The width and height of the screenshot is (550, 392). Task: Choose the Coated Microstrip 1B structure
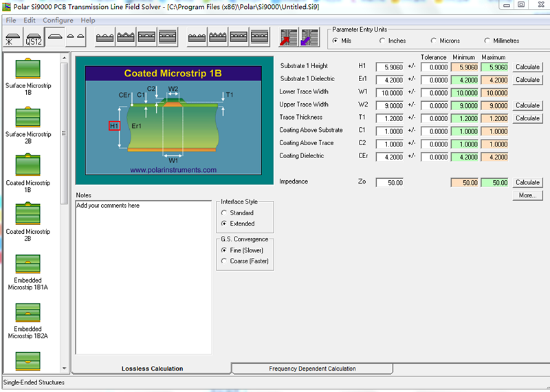pyautogui.click(x=28, y=174)
